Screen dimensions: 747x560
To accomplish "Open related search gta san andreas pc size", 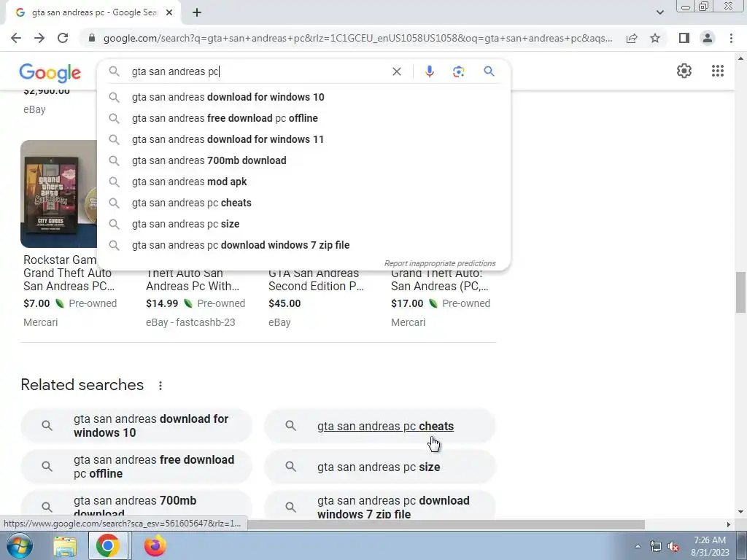I will pyautogui.click(x=380, y=467).
